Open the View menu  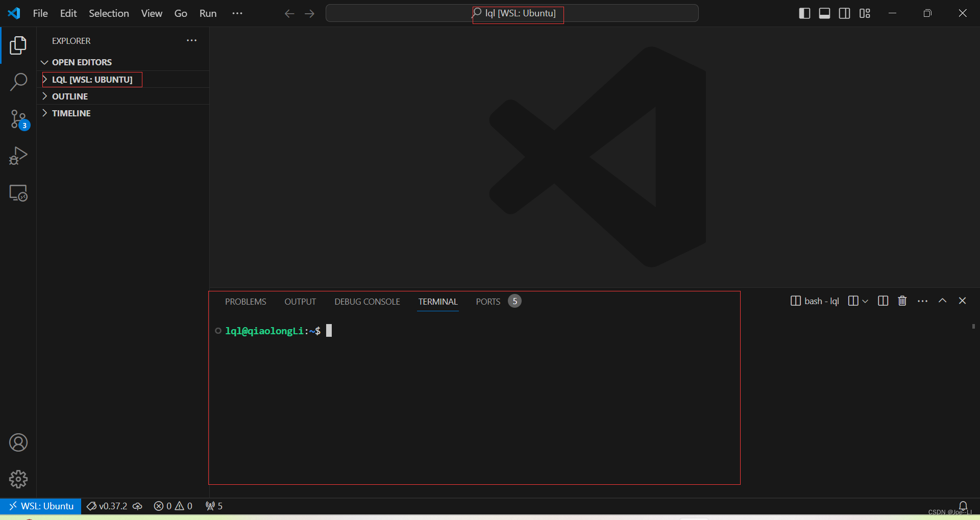[152, 13]
